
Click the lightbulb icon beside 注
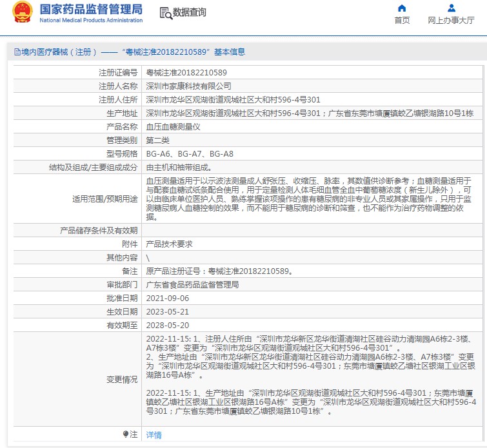coord(126,434)
